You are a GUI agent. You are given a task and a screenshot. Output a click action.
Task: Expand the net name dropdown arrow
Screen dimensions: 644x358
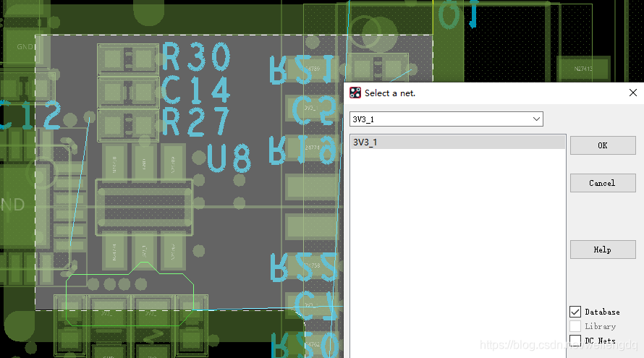pyautogui.click(x=536, y=119)
